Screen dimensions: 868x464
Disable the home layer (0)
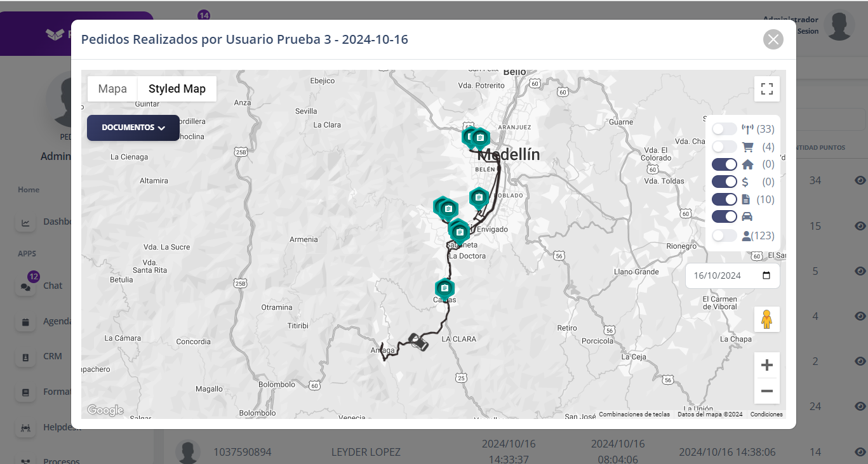click(724, 164)
